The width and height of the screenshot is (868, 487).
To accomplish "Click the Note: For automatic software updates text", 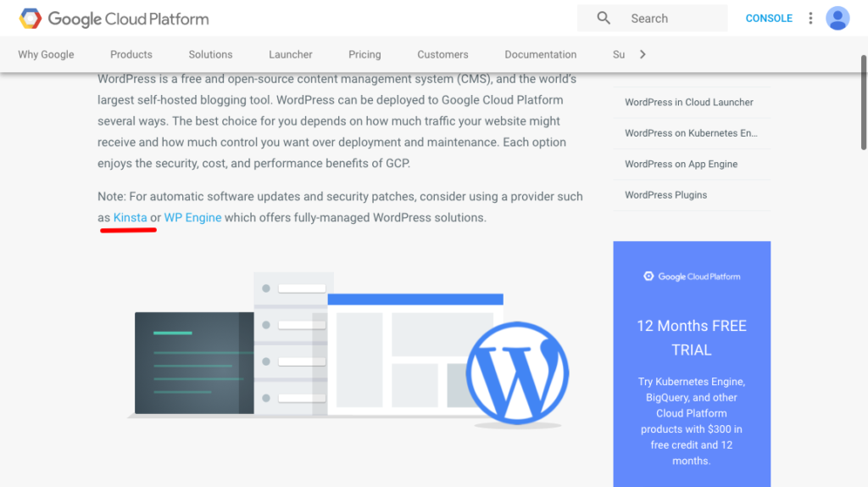I will 340,207.
